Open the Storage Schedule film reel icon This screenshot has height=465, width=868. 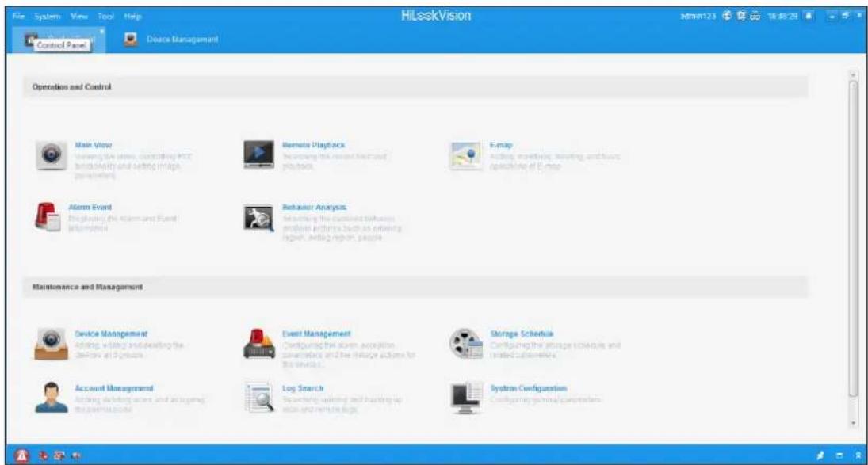tap(465, 343)
